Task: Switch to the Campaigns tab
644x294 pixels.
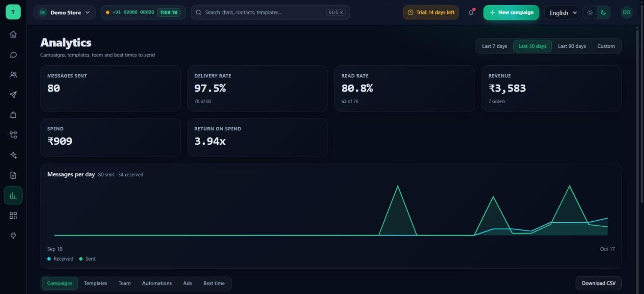Action: 60,283
